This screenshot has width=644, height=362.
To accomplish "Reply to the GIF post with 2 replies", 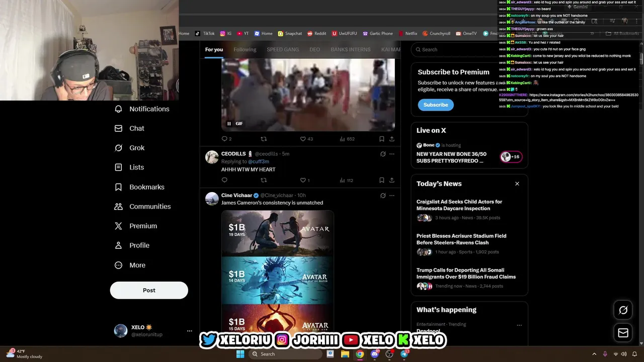I will 226,139.
